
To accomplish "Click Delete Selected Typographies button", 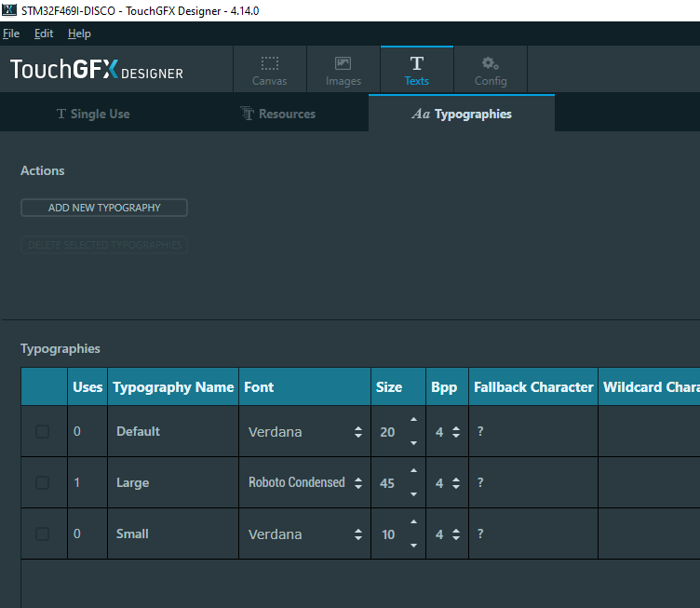I will 104,245.
